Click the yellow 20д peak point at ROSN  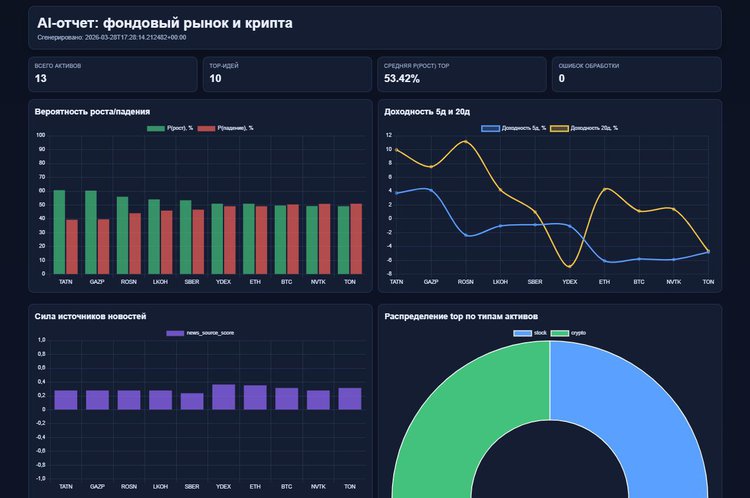pyautogui.click(x=465, y=142)
